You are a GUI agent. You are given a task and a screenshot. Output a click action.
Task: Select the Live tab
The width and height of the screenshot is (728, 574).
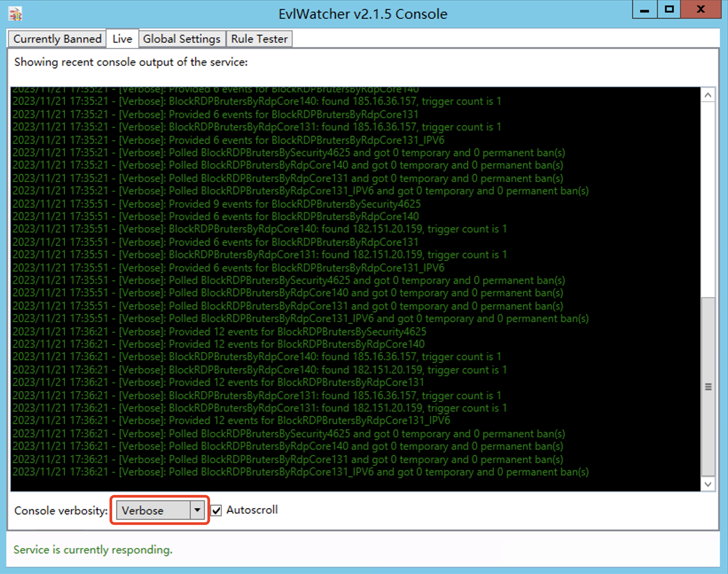[122, 39]
